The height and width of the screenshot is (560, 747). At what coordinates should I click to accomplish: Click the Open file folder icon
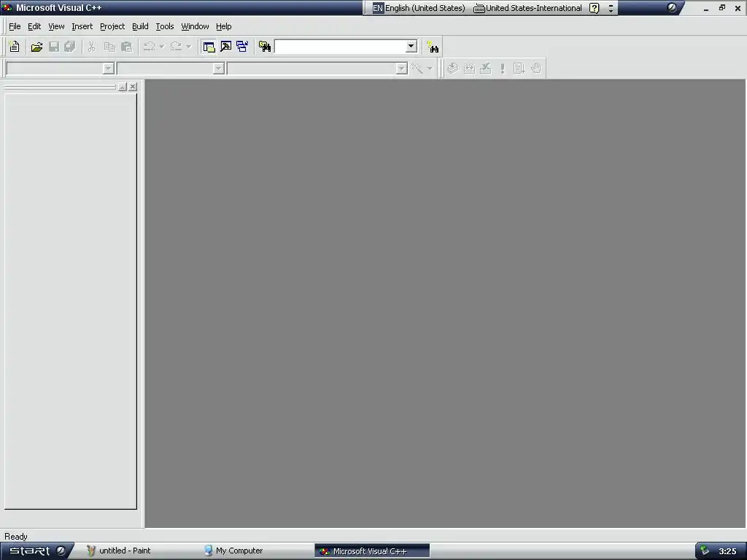(36, 47)
